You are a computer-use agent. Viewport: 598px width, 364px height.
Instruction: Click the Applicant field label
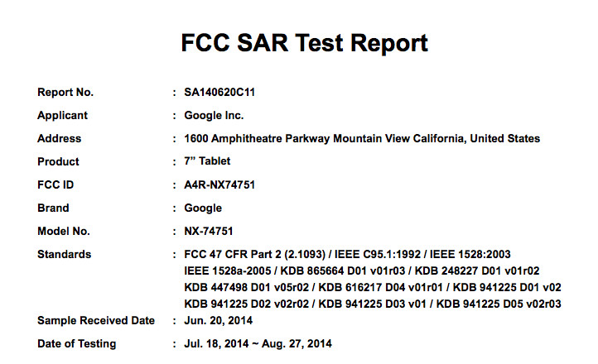coord(62,115)
